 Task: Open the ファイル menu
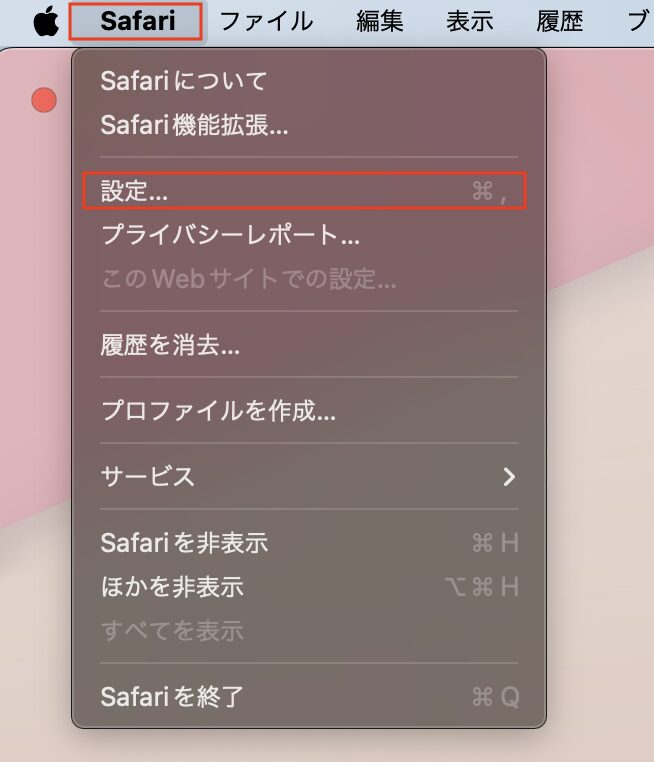tap(266, 21)
